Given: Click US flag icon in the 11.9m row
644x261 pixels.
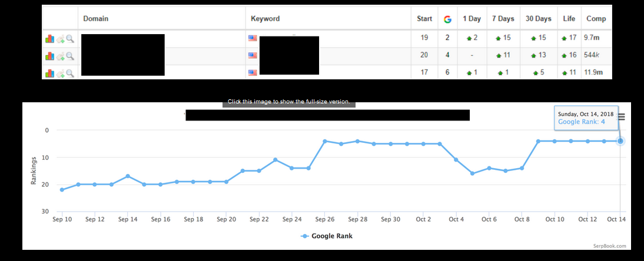Looking at the screenshot, I should pyautogui.click(x=253, y=73).
